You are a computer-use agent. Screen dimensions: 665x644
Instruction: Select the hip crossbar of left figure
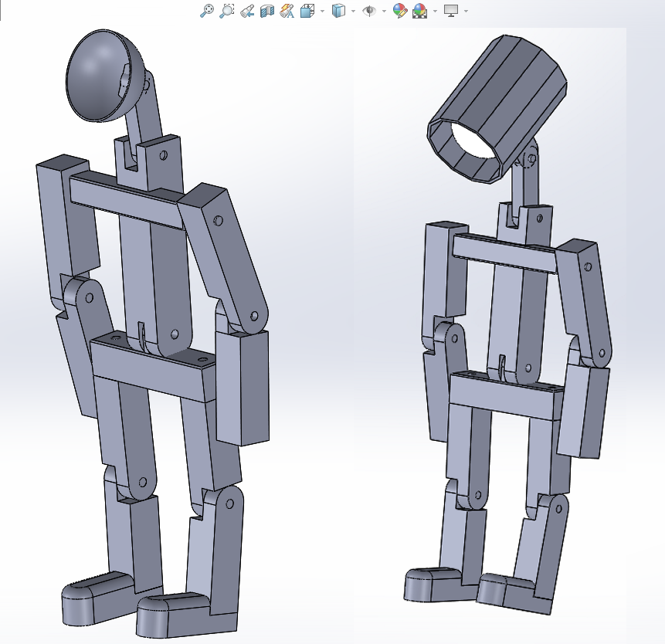(154, 367)
